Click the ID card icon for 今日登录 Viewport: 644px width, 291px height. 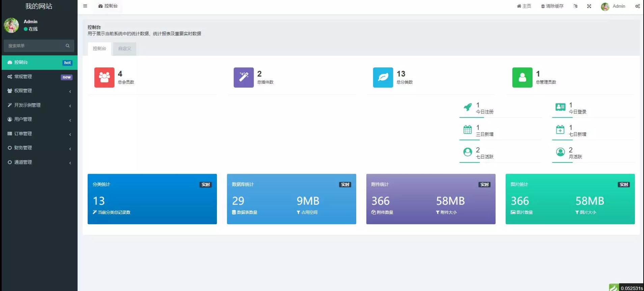(x=560, y=107)
